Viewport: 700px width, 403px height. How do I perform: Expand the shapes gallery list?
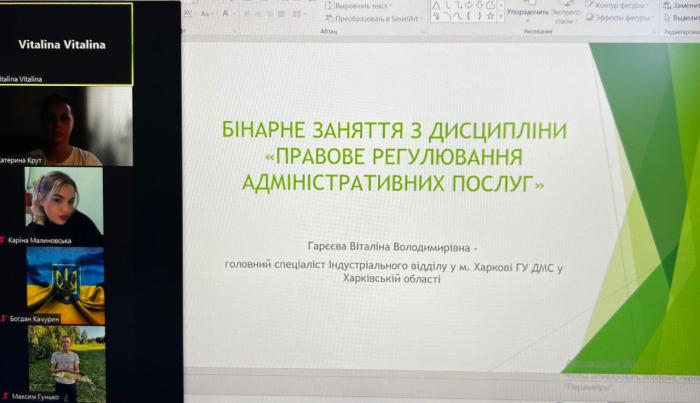501,17
